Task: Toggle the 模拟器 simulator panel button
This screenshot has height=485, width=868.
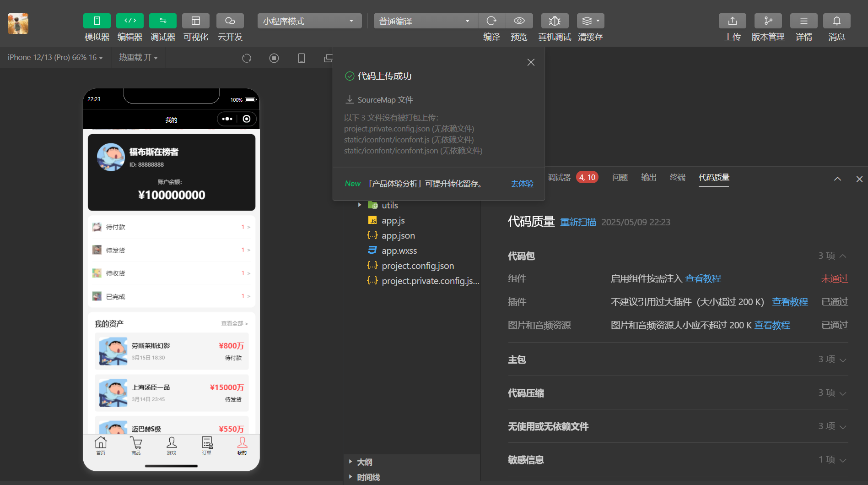Action: (97, 21)
